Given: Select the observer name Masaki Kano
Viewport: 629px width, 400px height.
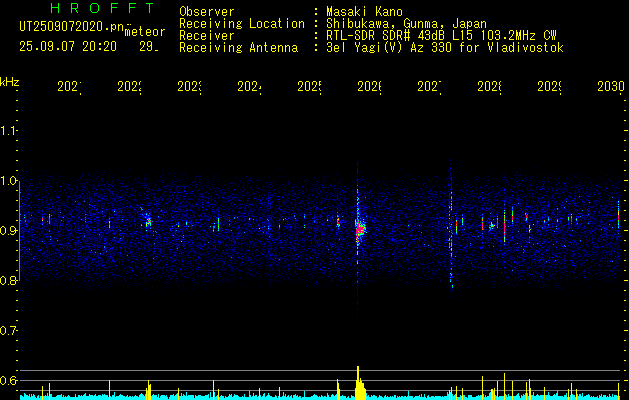Looking at the screenshot, I should (x=365, y=11).
